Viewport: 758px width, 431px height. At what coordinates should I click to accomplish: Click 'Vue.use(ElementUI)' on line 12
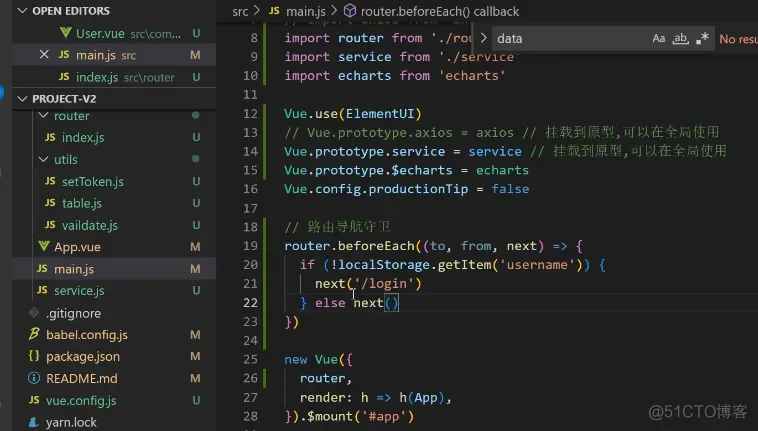click(x=353, y=114)
